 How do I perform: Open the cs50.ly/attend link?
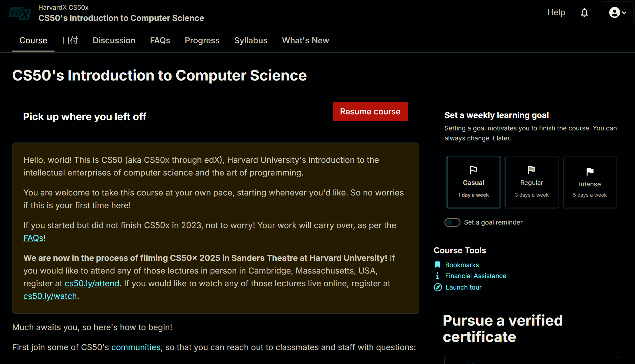92,284
